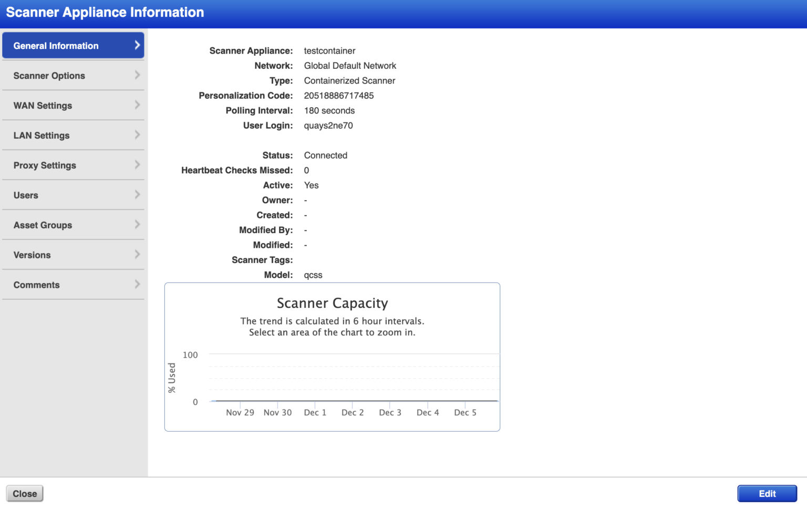
Task: Open the Asset Groups sidebar entry
Action: point(63,225)
